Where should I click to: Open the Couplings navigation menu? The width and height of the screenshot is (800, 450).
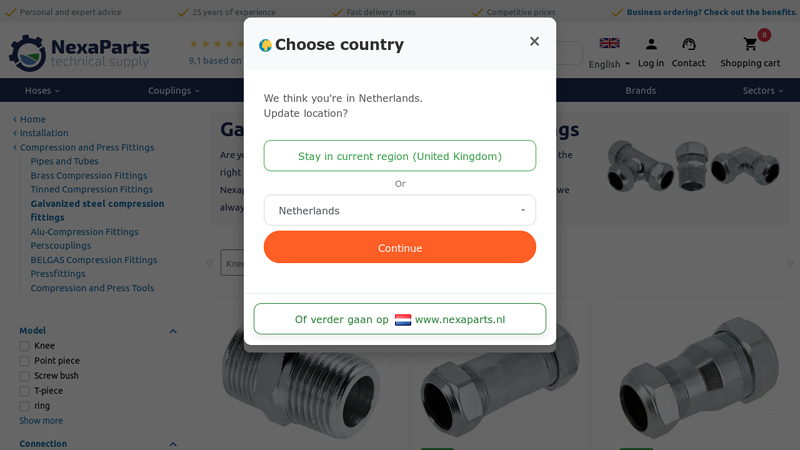coord(173,90)
